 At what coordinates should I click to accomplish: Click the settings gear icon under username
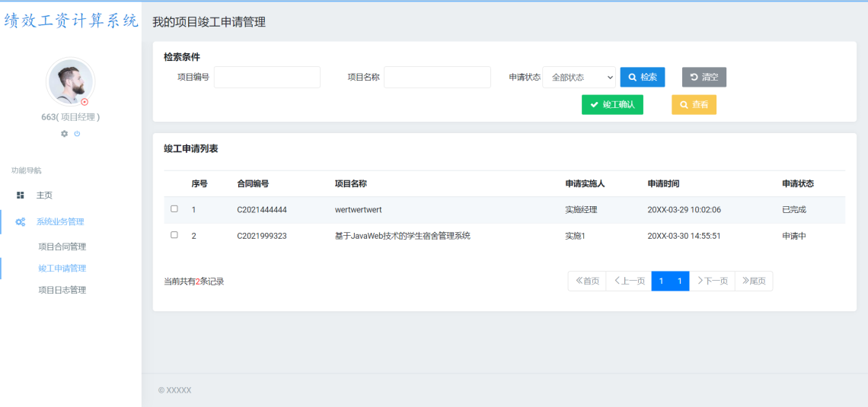64,134
